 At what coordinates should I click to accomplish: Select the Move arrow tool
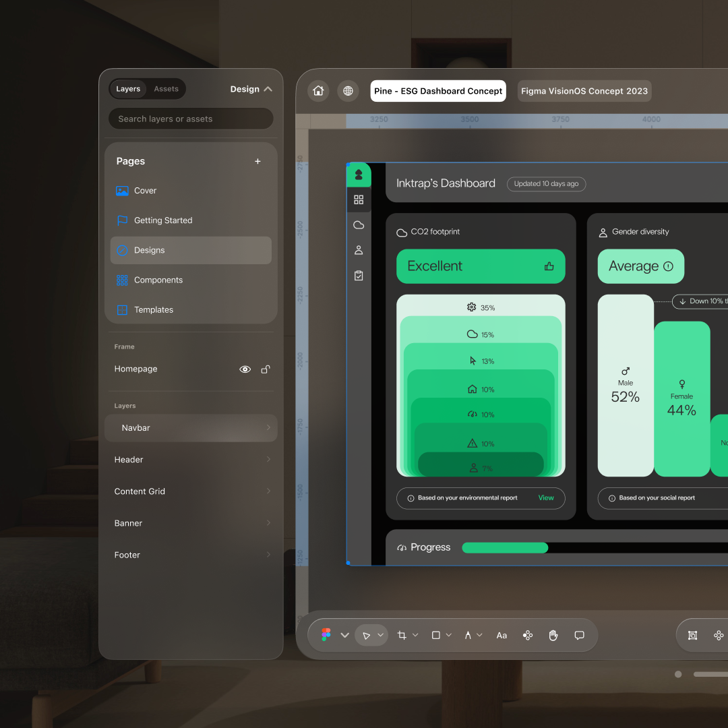(x=366, y=635)
